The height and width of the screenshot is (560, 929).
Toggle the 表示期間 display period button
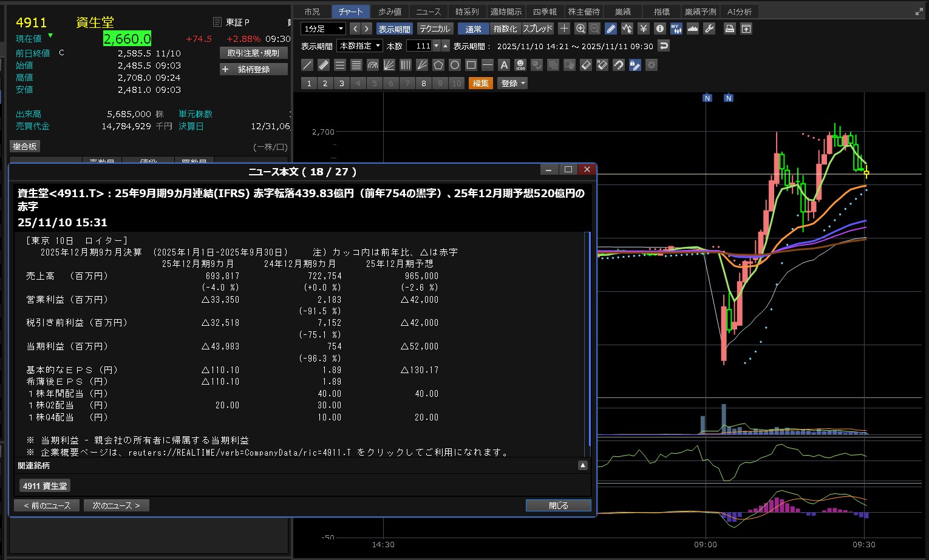[x=394, y=29]
